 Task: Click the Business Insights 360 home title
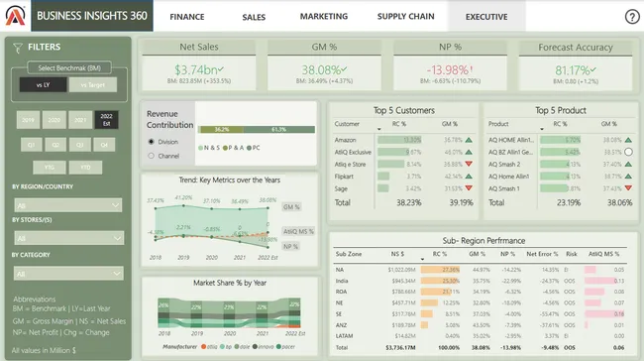(92, 16)
